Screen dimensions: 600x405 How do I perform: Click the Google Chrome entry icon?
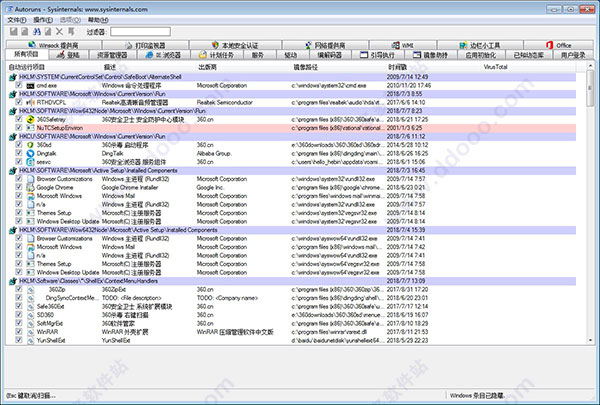pyautogui.click(x=30, y=188)
